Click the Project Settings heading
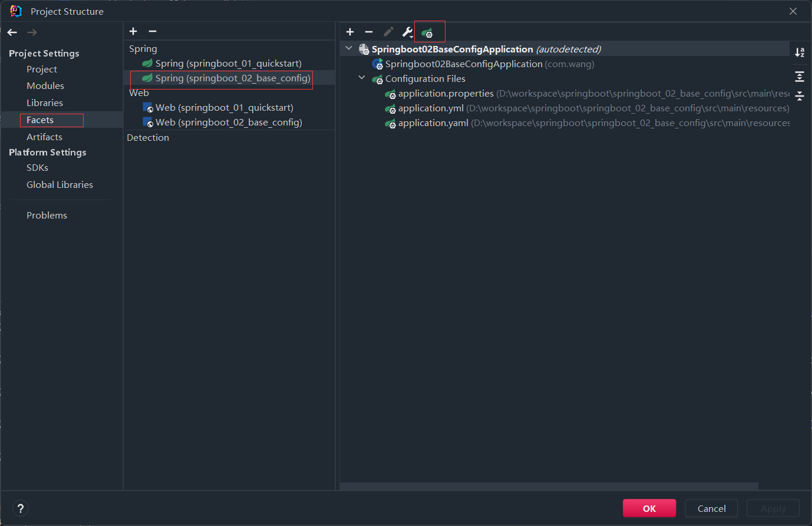This screenshot has width=812, height=526. pyautogui.click(x=44, y=53)
